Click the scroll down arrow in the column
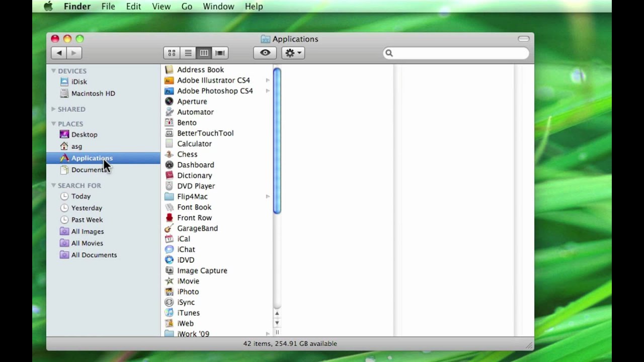Screen dimensions: 644x362 coord(277,323)
